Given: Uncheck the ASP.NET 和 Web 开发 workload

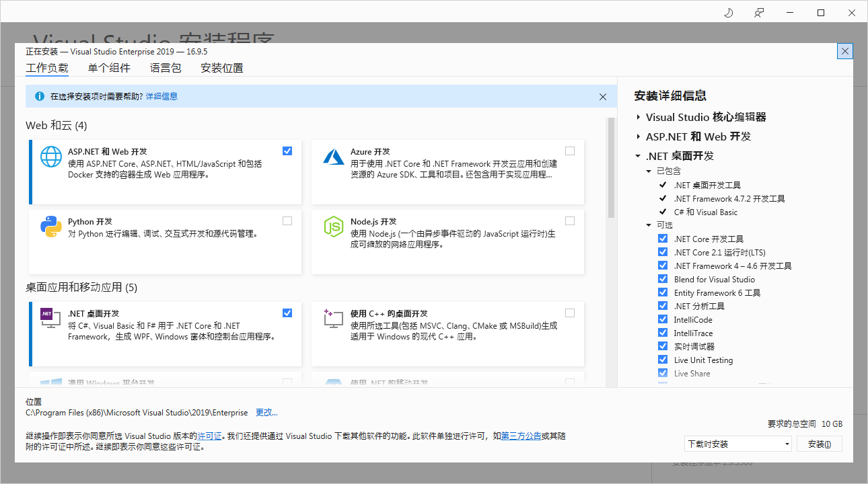Looking at the screenshot, I should (287, 151).
